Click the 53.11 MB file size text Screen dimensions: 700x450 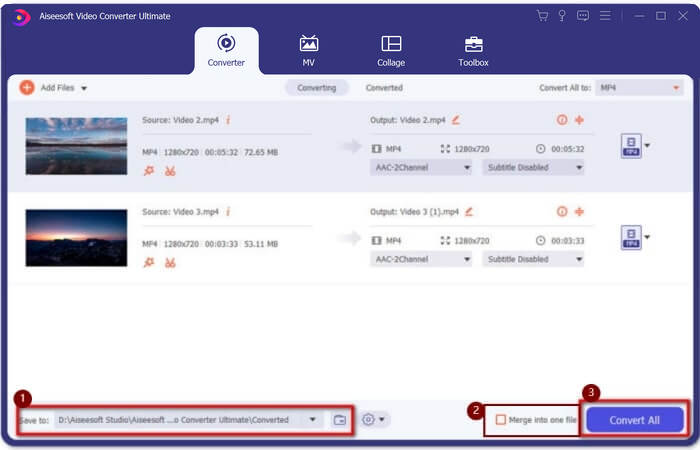[261, 244]
